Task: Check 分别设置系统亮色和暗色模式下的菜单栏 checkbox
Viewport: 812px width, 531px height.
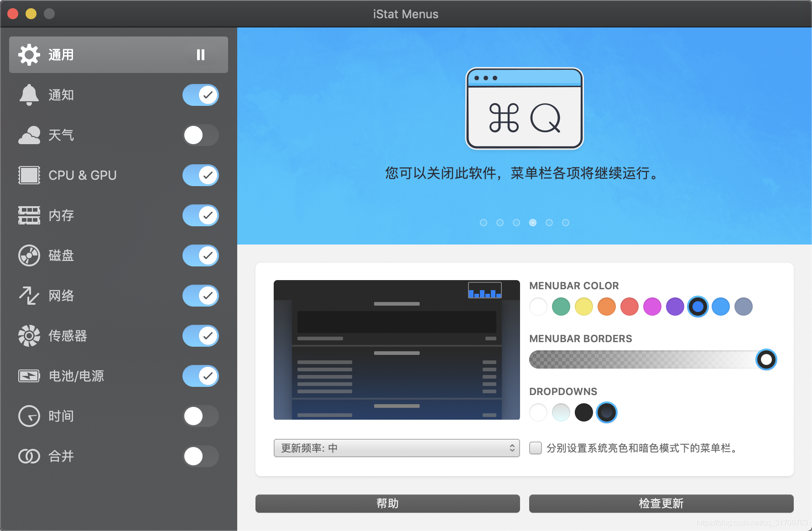Action: pyautogui.click(x=536, y=448)
